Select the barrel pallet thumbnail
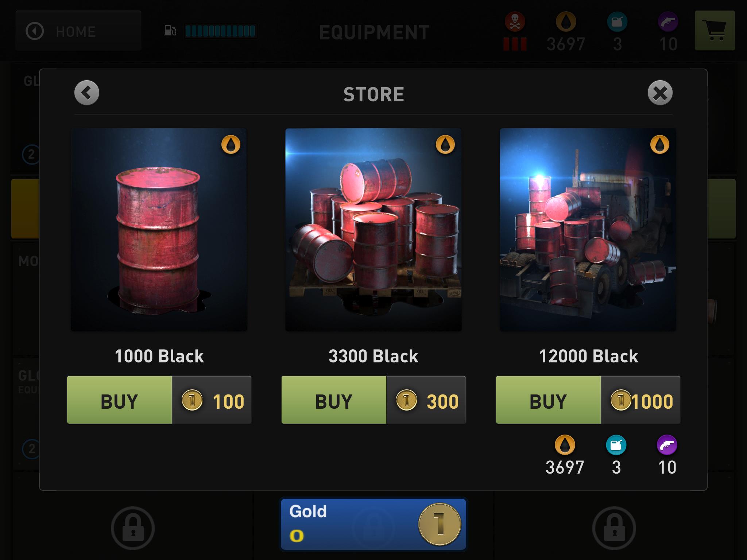The image size is (747, 560). pyautogui.click(x=373, y=230)
